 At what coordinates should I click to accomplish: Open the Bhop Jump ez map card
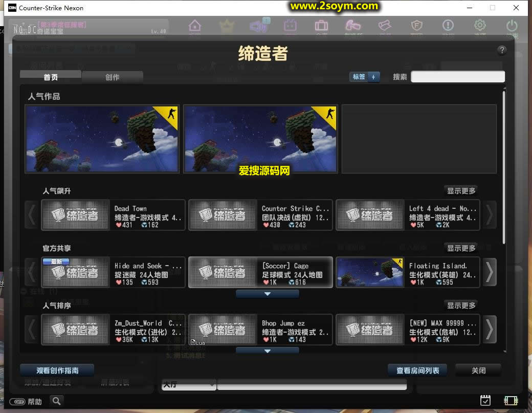pyautogui.click(x=260, y=330)
